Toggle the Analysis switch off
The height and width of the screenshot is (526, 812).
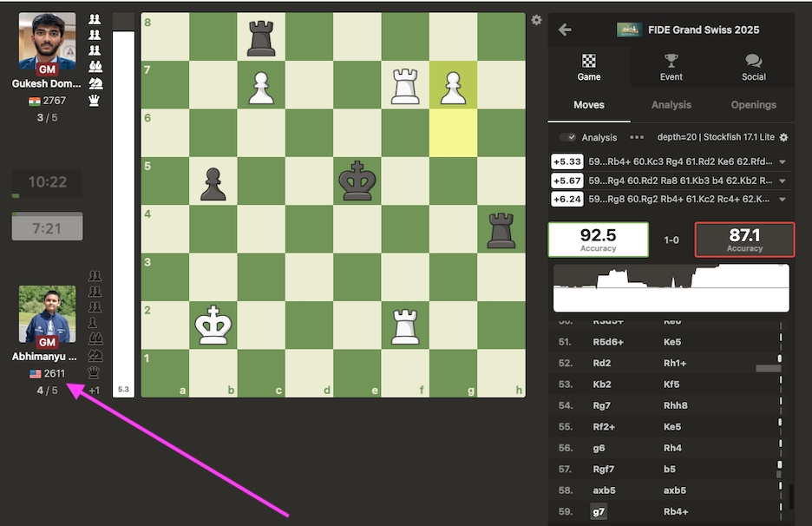click(x=568, y=137)
